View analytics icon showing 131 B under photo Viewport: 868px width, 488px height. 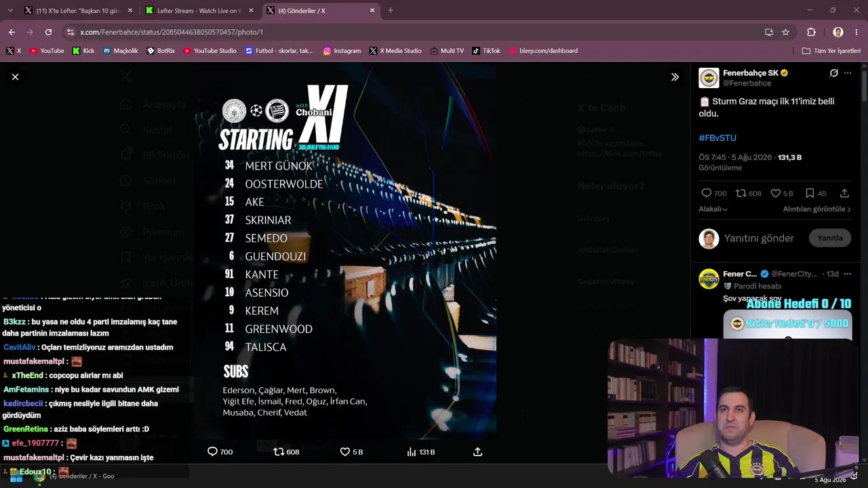411,451
